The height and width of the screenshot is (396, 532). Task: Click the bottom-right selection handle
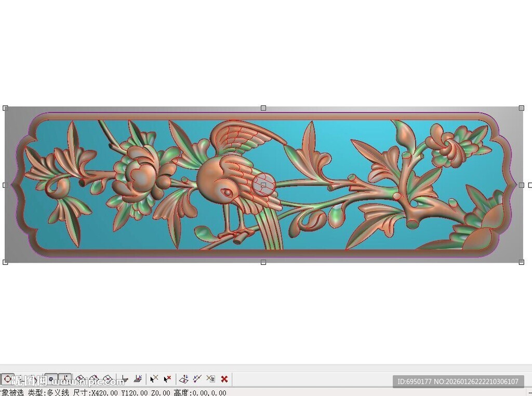[x=521, y=262]
